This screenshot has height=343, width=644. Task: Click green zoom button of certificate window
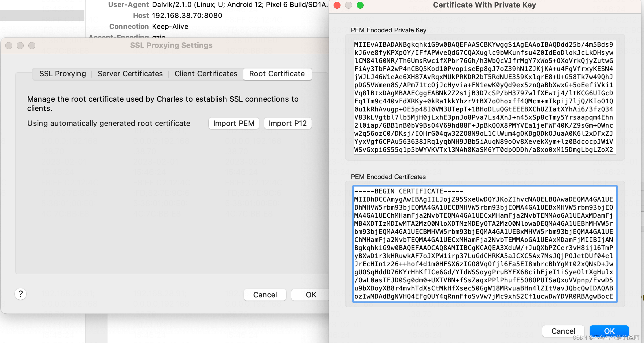pos(360,5)
